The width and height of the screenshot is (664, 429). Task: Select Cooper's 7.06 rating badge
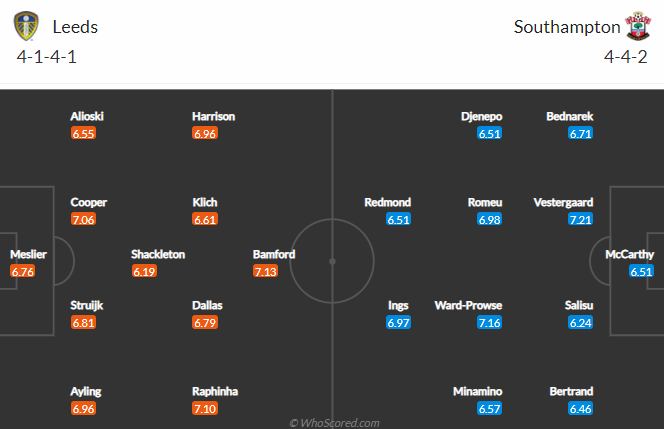pyautogui.click(x=83, y=219)
